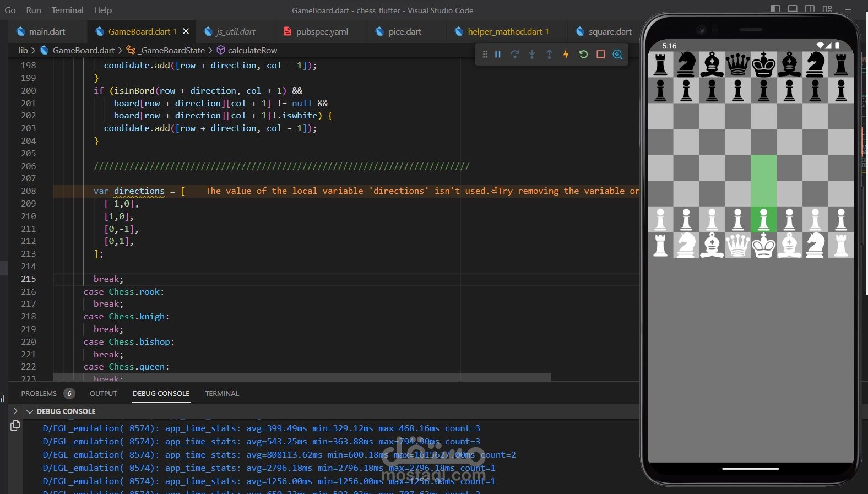Click 'case Chess.rook:' on line 216
This screenshot has height=494, width=868.
click(124, 291)
